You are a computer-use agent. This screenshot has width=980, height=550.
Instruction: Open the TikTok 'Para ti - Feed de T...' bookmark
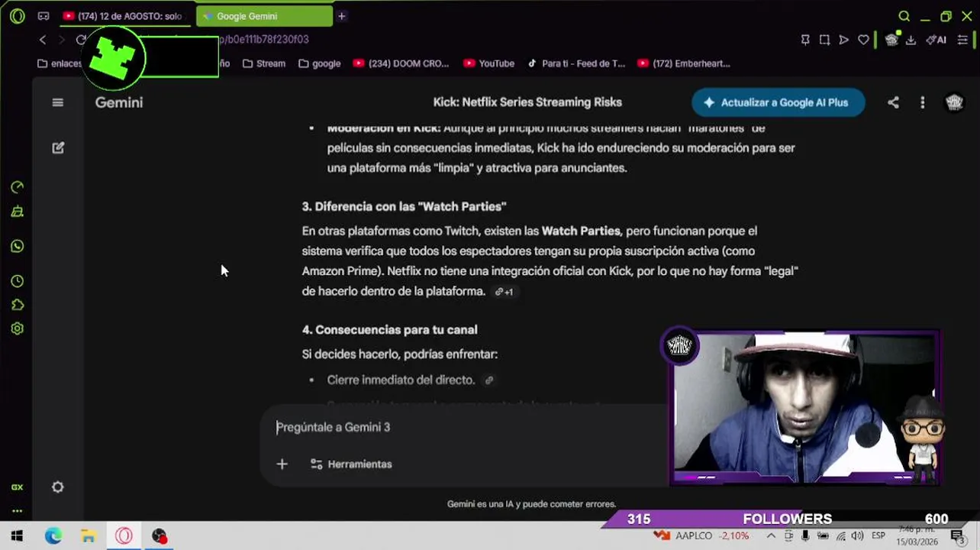click(576, 63)
